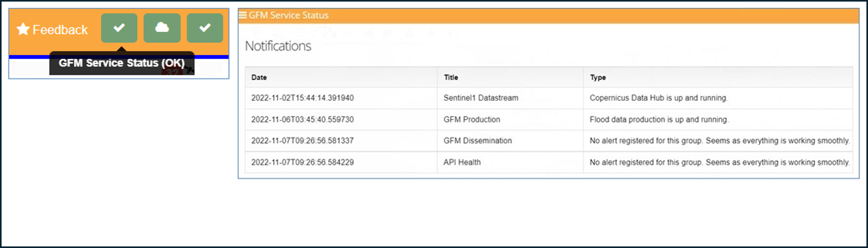Click the Flood data production status message

[x=659, y=120]
